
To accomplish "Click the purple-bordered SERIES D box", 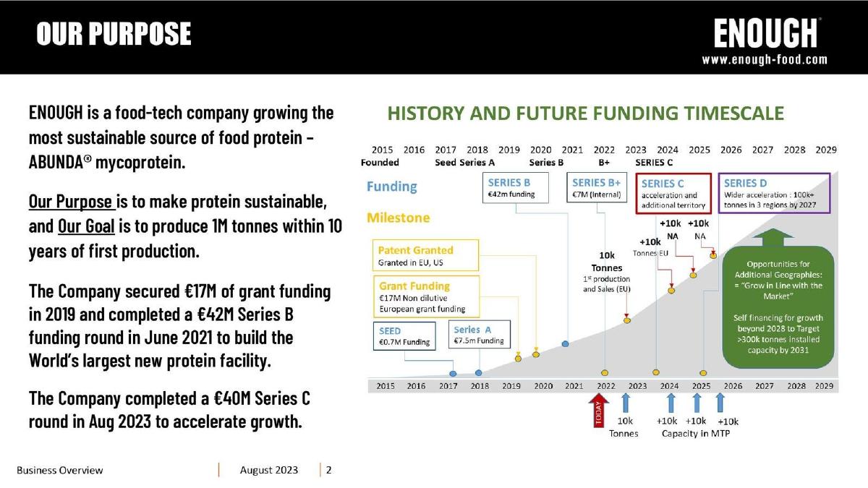I will pyautogui.click(x=773, y=193).
